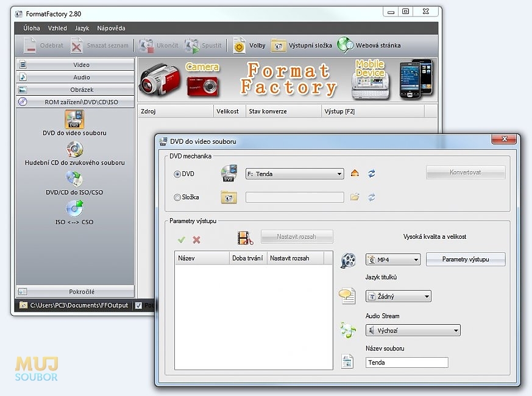Viewport: 532px width, 396px height.
Task: Click the red X deselect-all icon
Action: (196, 240)
